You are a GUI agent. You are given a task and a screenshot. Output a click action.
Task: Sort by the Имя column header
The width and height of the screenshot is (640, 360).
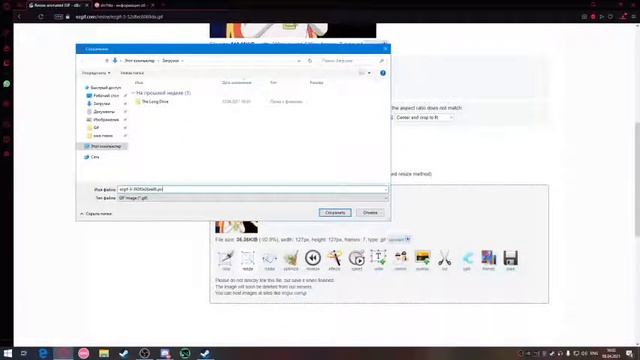click(139, 83)
